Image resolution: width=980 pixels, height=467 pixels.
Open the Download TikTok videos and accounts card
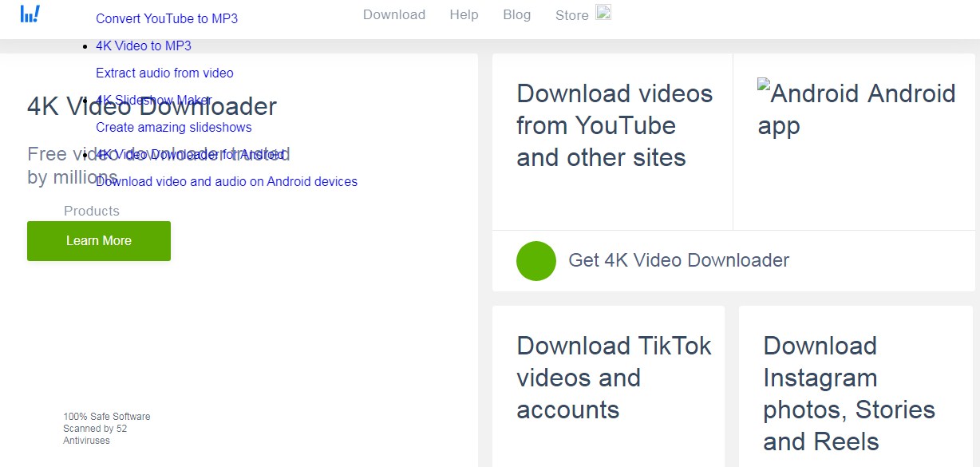click(609, 386)
